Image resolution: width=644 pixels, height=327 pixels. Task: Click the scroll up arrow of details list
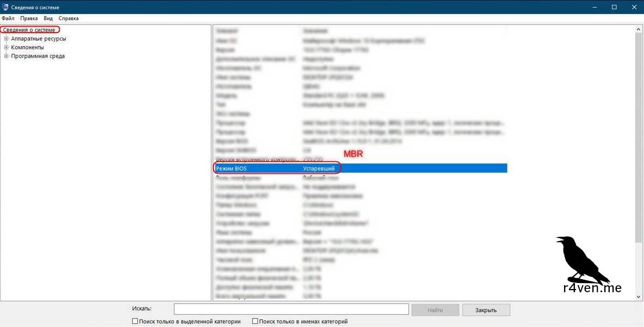pyautogui.click(x=639, y=29)
